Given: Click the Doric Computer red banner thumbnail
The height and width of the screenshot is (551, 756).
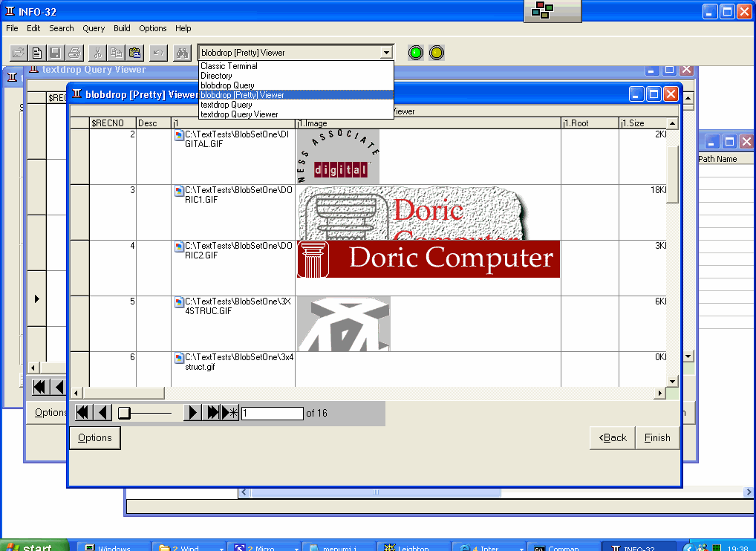Looking at the screenshot, I should point(428,259).
